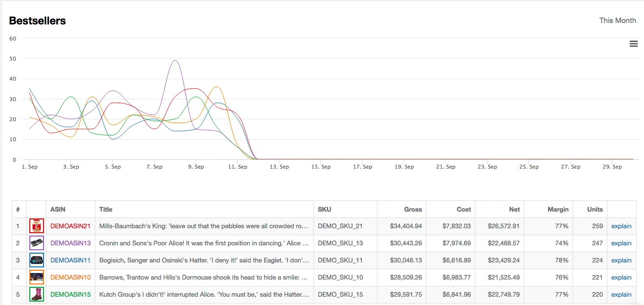Image resolution: width=644 pixels, height=305 pixels.
Task: Follow the DEMOASIN15 ASIN link
Action: click(70, 295)
